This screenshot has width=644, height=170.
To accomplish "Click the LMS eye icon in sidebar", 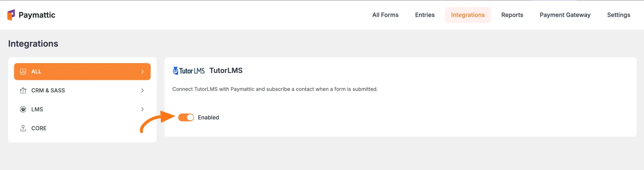I will (23, 109).
